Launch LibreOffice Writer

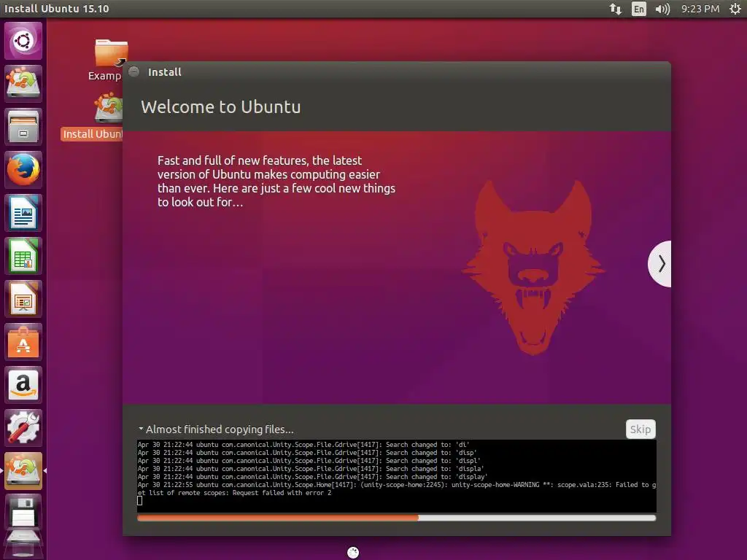pos(23,213)
